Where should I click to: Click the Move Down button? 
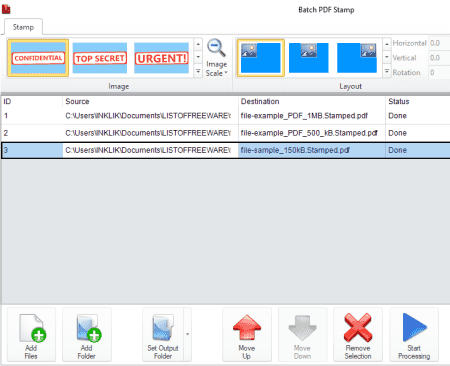click(x=302, y=335)
